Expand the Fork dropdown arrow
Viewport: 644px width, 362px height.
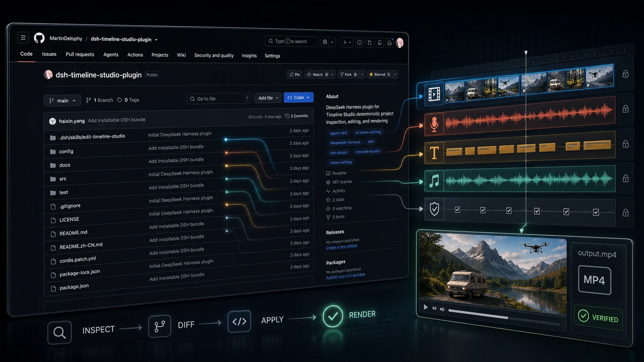pos(362,74)
